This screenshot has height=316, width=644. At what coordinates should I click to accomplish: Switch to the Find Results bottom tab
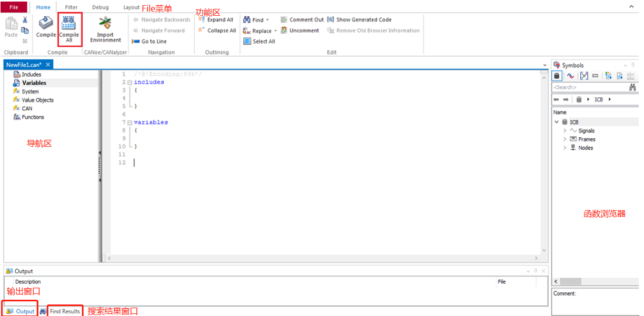point(60,311)
